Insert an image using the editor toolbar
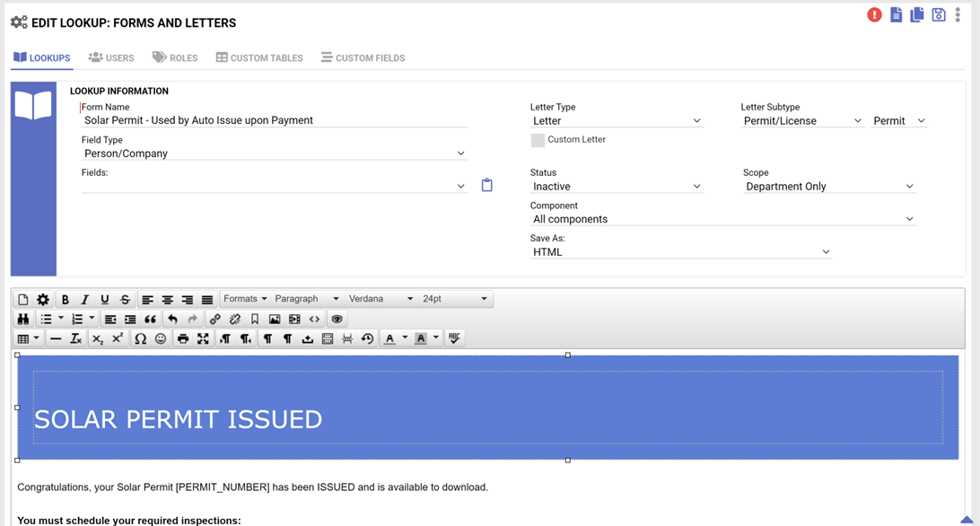This screenshot has width=980, height=526. point(275,319)
